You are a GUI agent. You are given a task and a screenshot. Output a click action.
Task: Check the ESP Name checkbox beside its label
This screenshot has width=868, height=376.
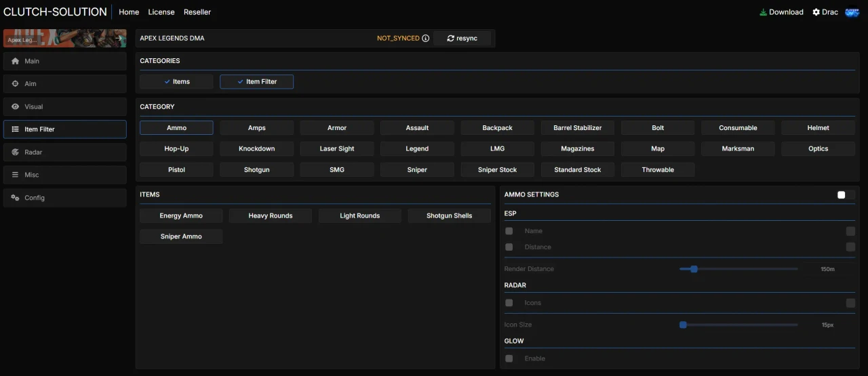pyautogui.click(x=509, y=231)
